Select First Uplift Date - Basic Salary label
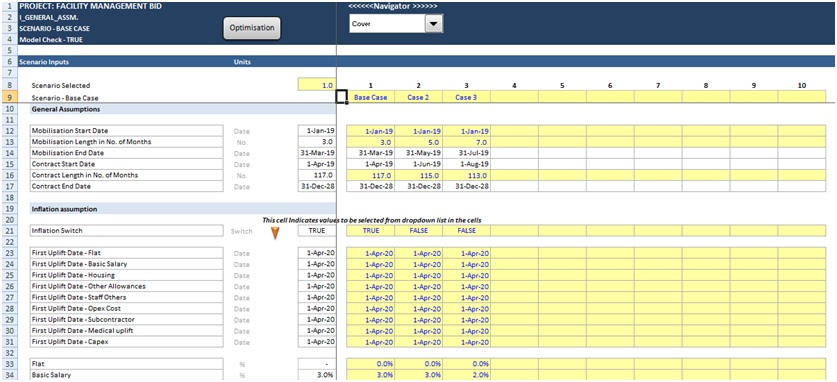The width and height of the screenshot is (837, 382). [127, 264]
